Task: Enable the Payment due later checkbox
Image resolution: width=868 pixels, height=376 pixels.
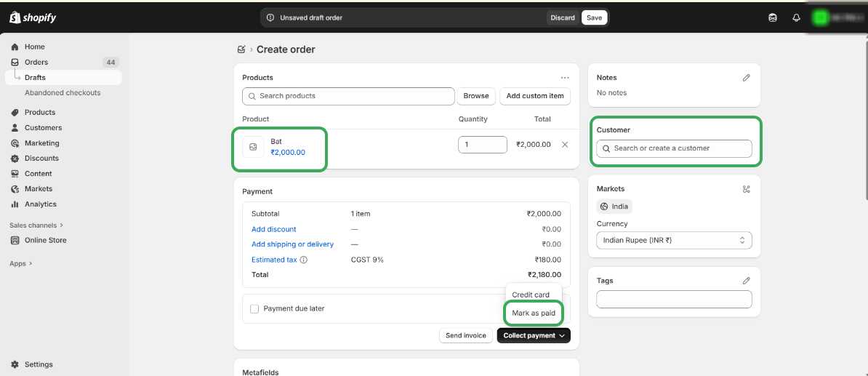Action: (254, 309)
